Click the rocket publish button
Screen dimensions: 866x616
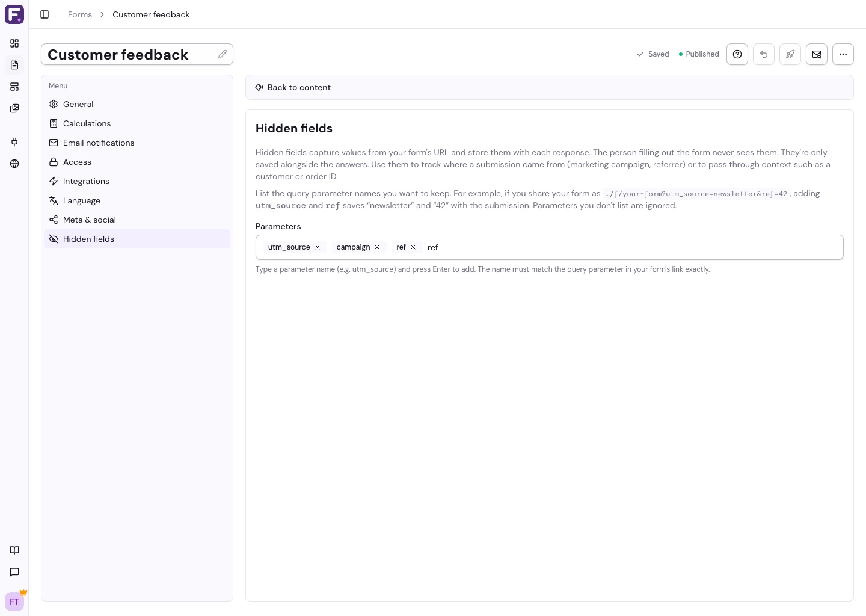click(x=790, y=54)
